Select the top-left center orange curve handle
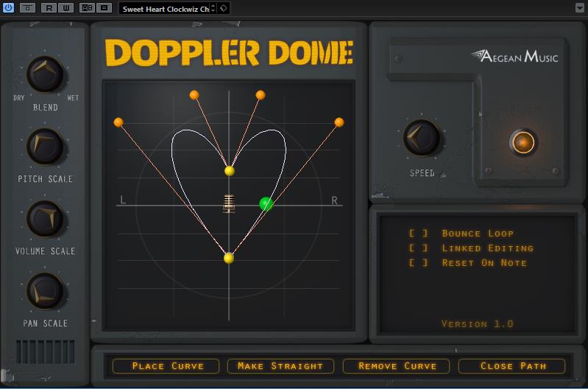Viewport: 588px width, 389px height. (x=194, y=95)
